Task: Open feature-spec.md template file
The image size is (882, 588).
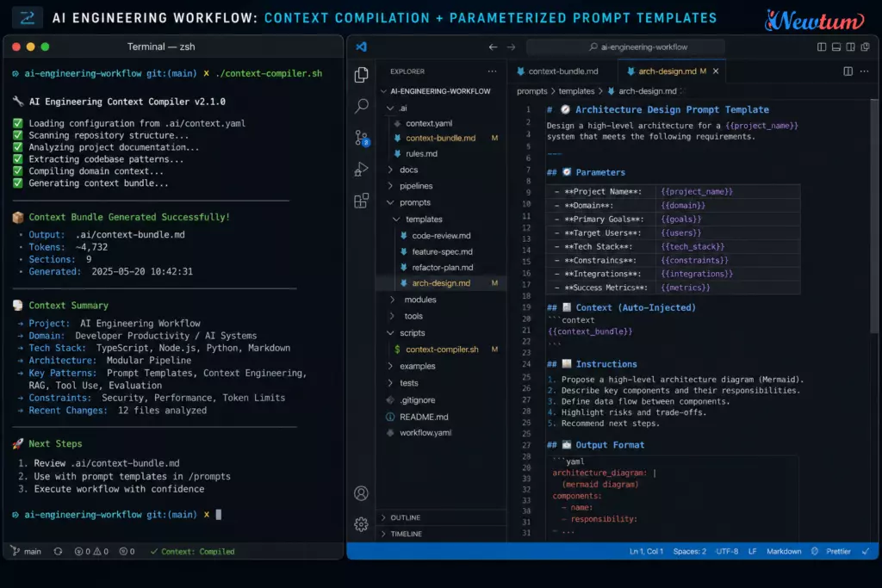Action: click(442, 252)
